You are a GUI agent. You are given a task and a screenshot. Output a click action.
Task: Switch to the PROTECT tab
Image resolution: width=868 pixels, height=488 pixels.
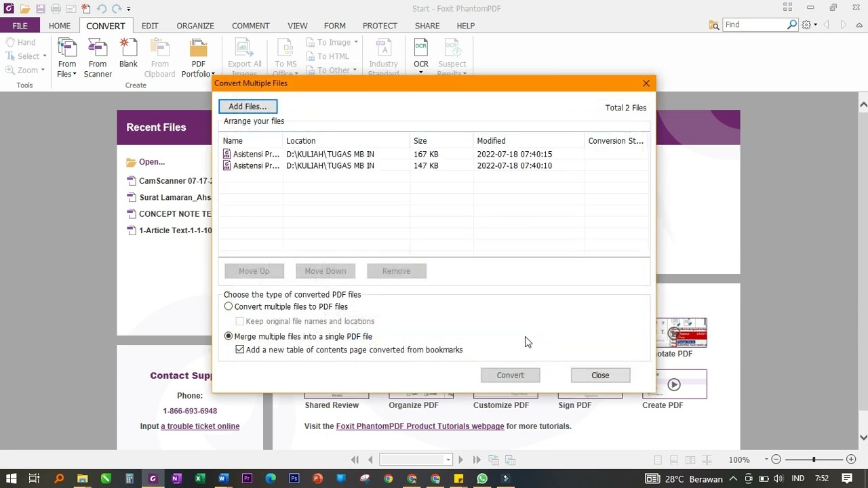click(x=380, y=26)
